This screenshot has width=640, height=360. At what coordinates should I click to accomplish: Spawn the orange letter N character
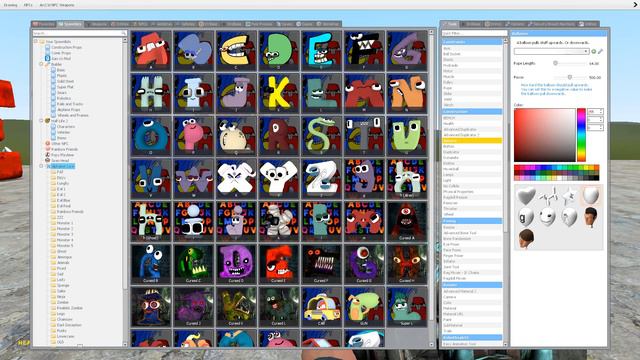[407, 93]
